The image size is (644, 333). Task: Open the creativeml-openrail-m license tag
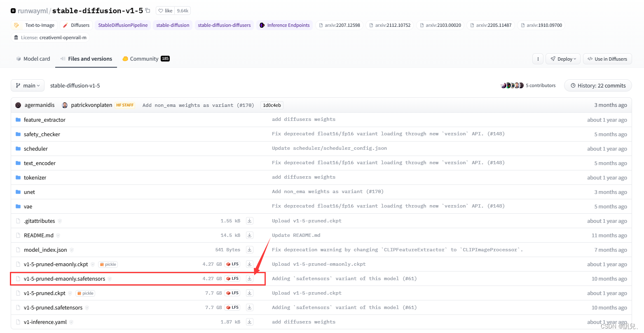coord(50,38)
